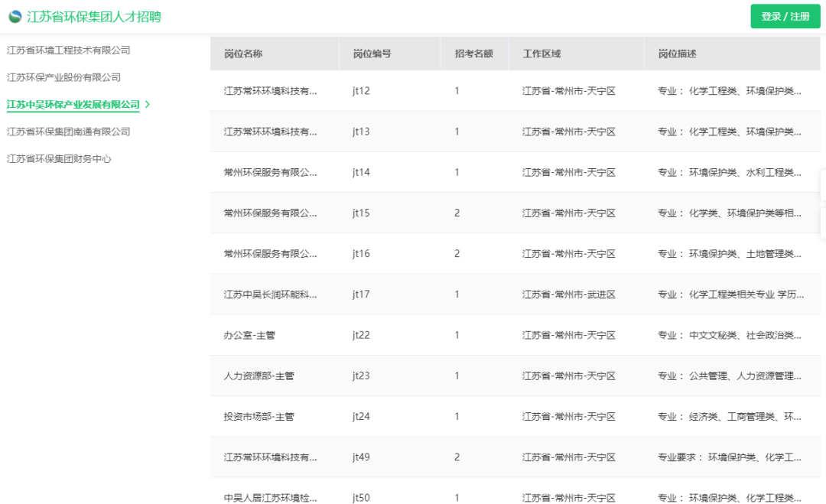This screenshot has width=826, height=504.
Task: Open 江苏省环境工程技术有限公司 in sidebar
Action: 68,50
